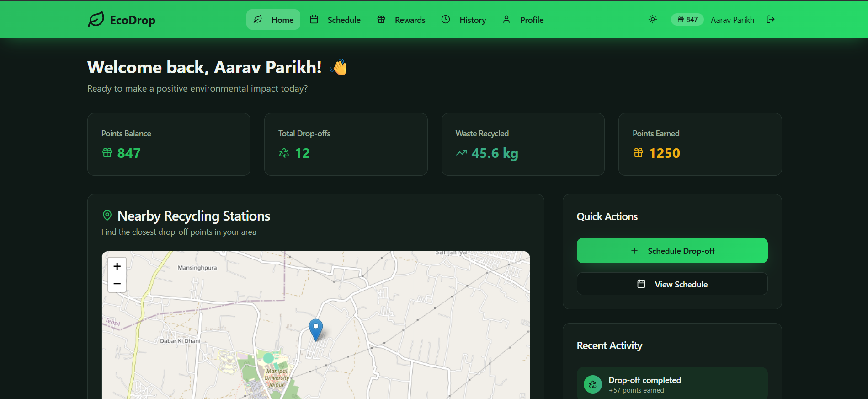
Task: Click the trend arrow icon beside 45.6 kg
Action: point(461,153)
